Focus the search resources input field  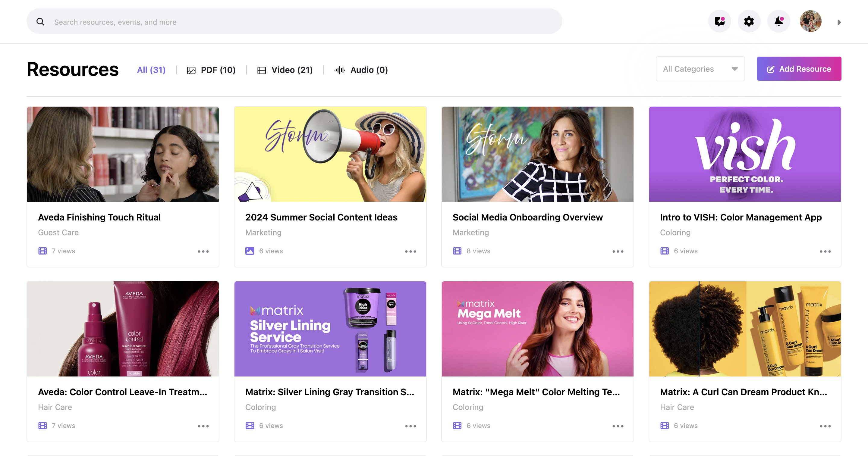click(294, 22)
